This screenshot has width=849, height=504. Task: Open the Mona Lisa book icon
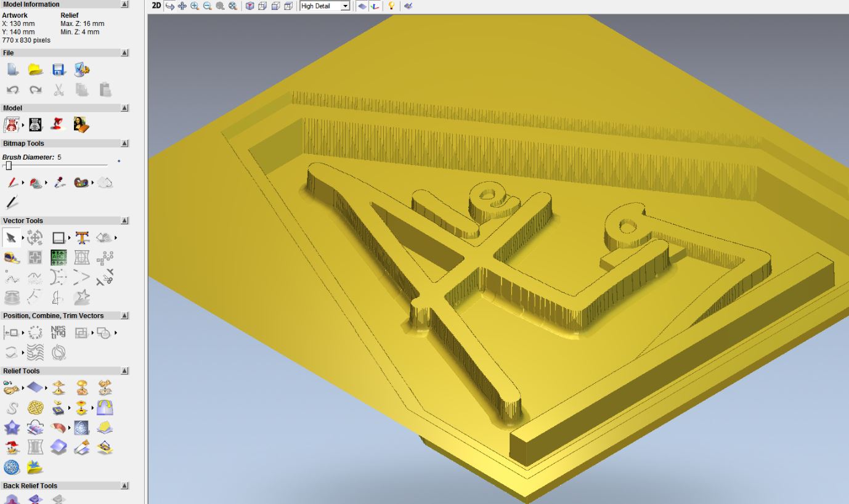[82, 126]
